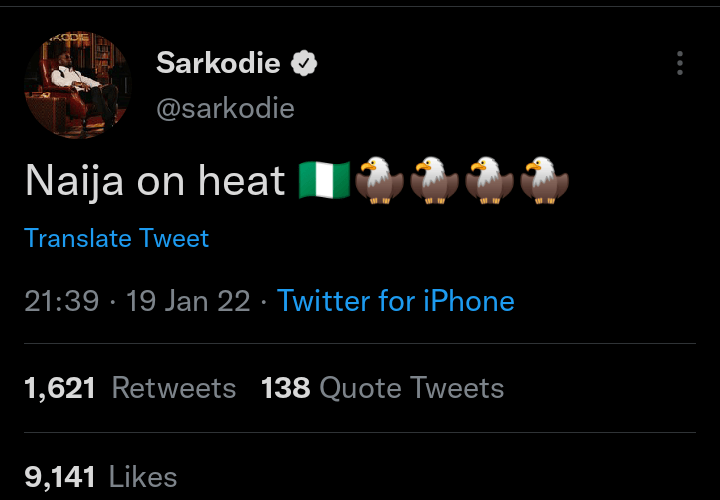Click the @sarkodie handle

tap(225, 108)
